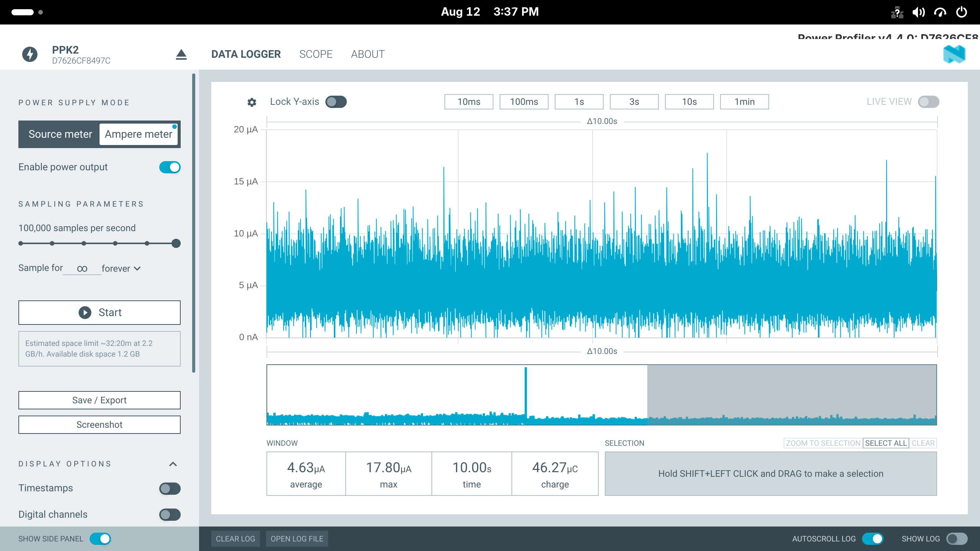Switch to the SCOPE tab
The width and height of the screenshot is (980, 551).
pos(316,54)
